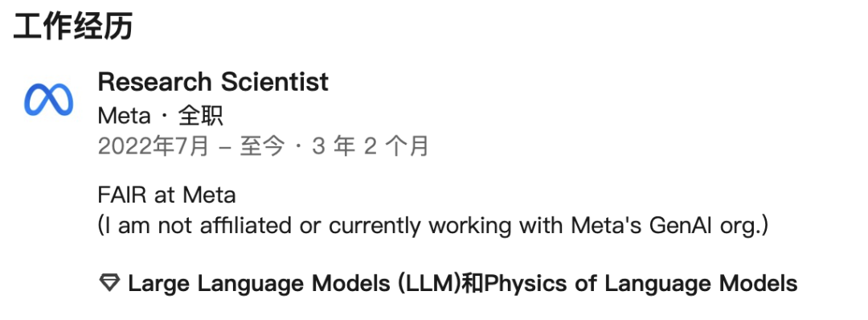Click the 全职 employment type text
The height and width of the screenshot is (320, 868).
(200, 117)
